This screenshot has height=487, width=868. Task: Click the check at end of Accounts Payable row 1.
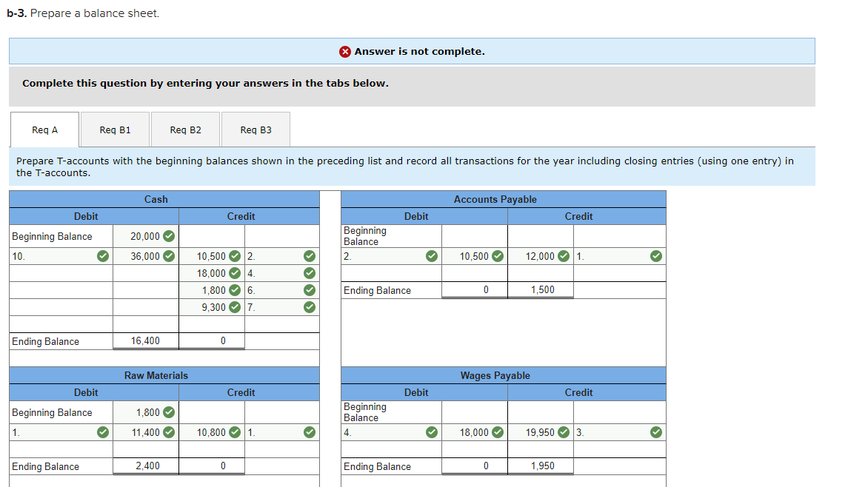656,256
